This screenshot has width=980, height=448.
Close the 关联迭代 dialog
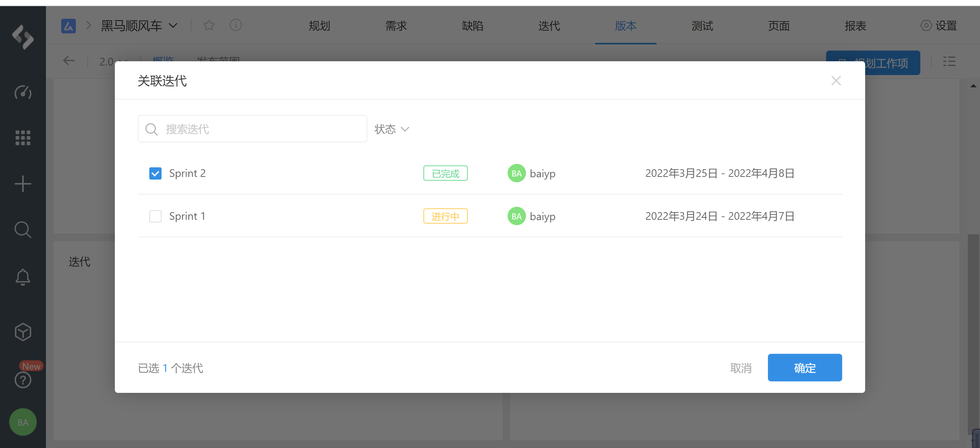[x=836, y=81]
